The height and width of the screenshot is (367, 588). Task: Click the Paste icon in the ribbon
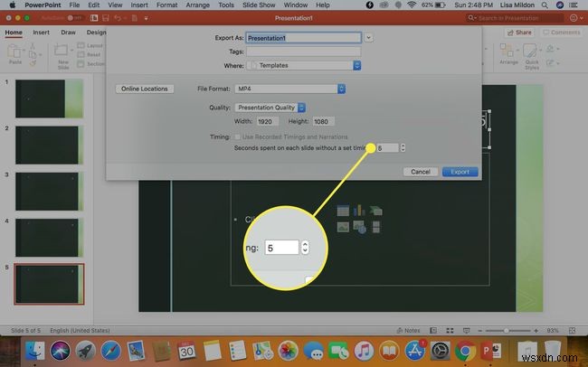[14, 52]
